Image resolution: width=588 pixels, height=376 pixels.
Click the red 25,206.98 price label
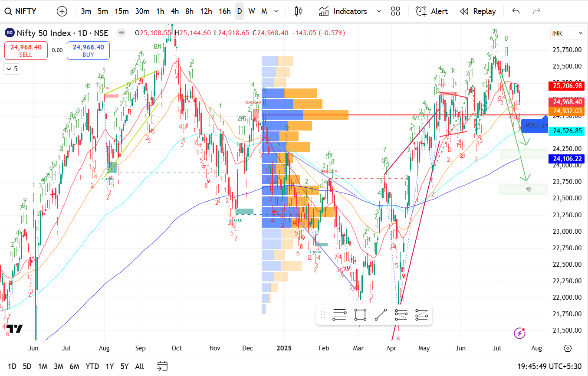pos(567,86)
